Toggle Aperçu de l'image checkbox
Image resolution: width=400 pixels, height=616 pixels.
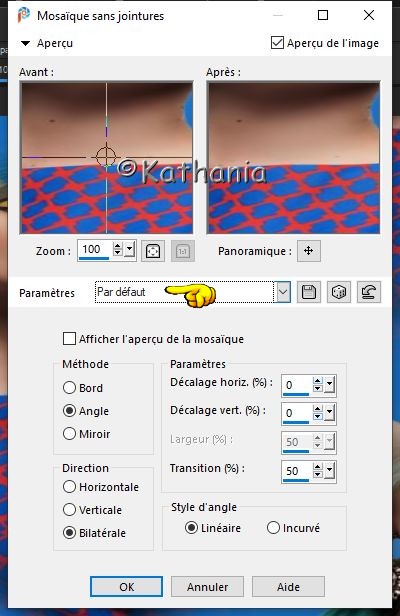pyautogui.click(x=277, y=42)
